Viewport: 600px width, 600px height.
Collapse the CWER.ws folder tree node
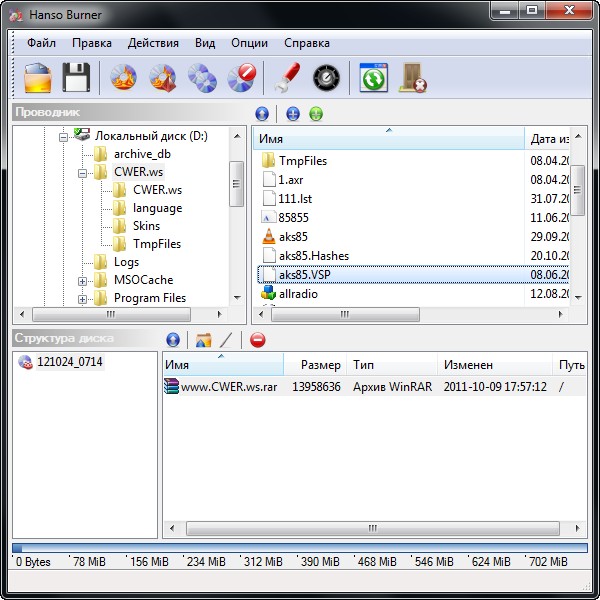83,172
